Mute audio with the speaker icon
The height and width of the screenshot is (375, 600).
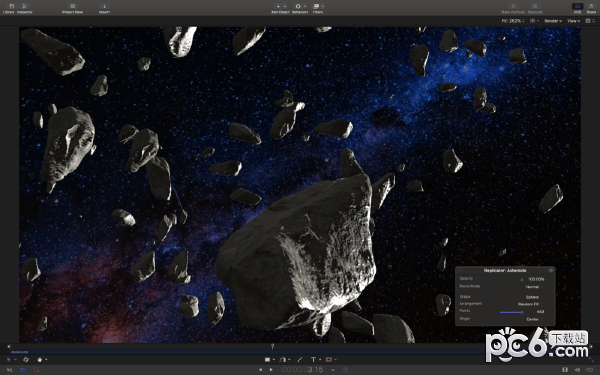(577, 370)
